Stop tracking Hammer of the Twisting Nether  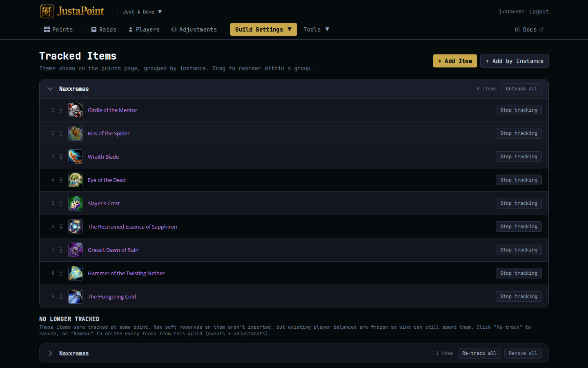point(519,273)
